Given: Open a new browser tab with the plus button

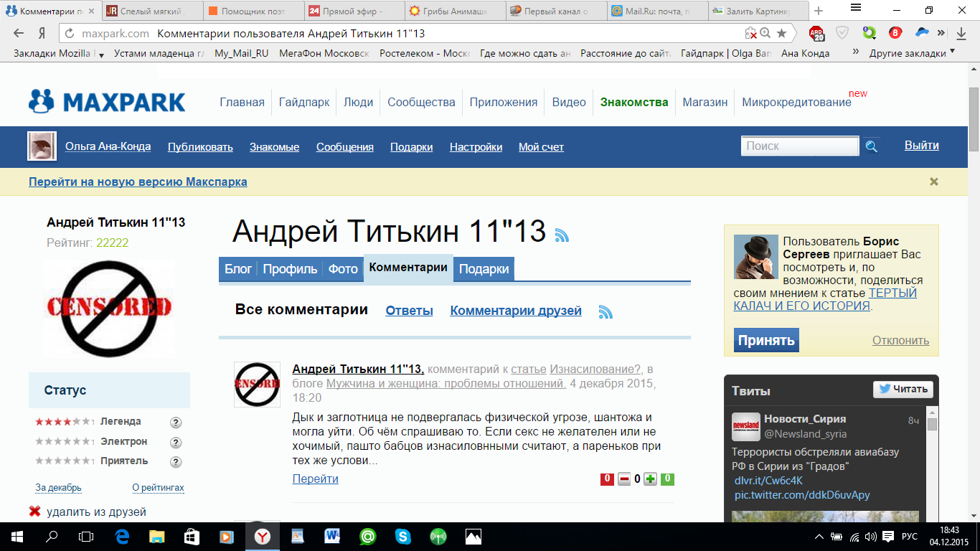Looking at the screenshot, I should coord(819,11).
